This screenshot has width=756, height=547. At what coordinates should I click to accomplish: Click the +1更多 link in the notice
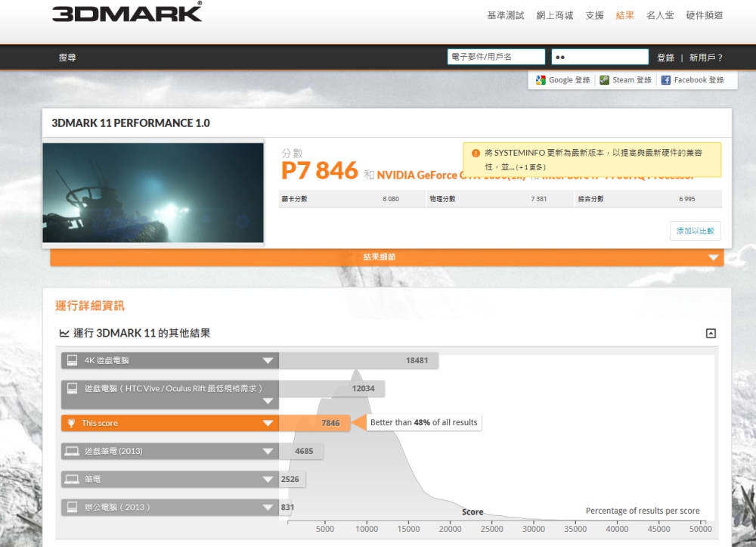pos(531,167)
